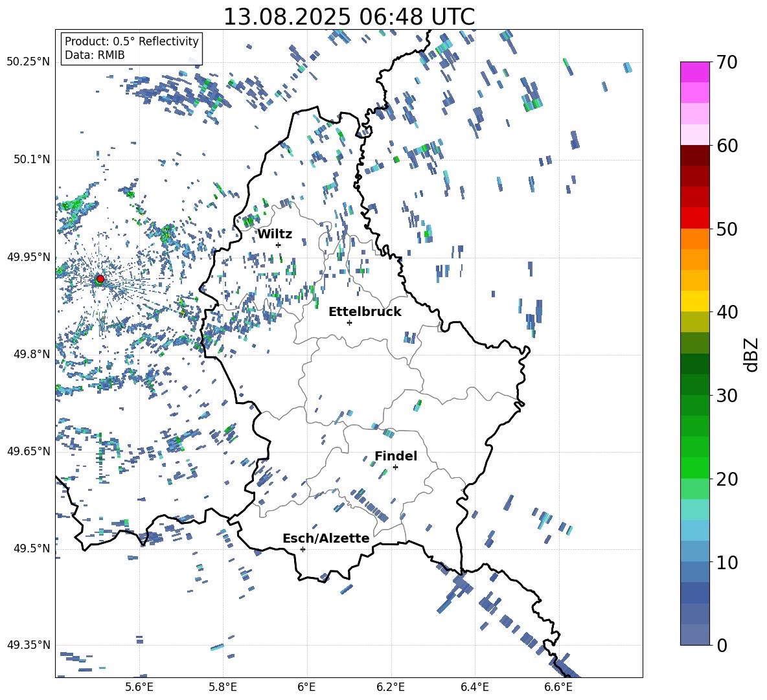Click the 6.6°E longitude label

[558, 687]
